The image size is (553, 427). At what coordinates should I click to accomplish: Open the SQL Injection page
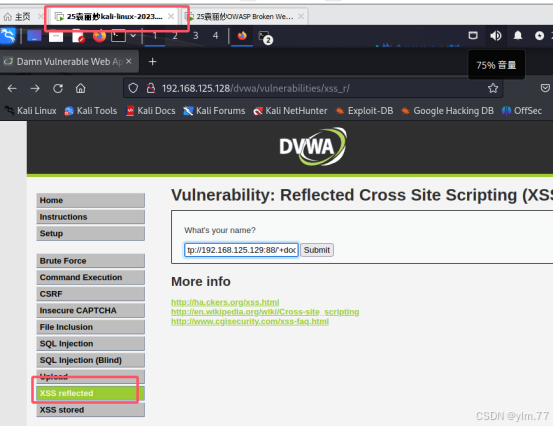[91, 344]
